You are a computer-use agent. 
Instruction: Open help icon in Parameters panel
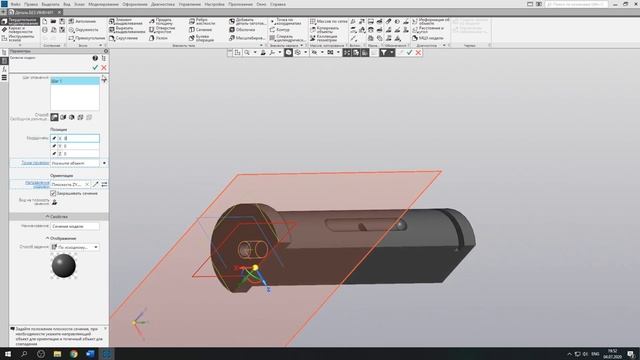pos(95,58)
